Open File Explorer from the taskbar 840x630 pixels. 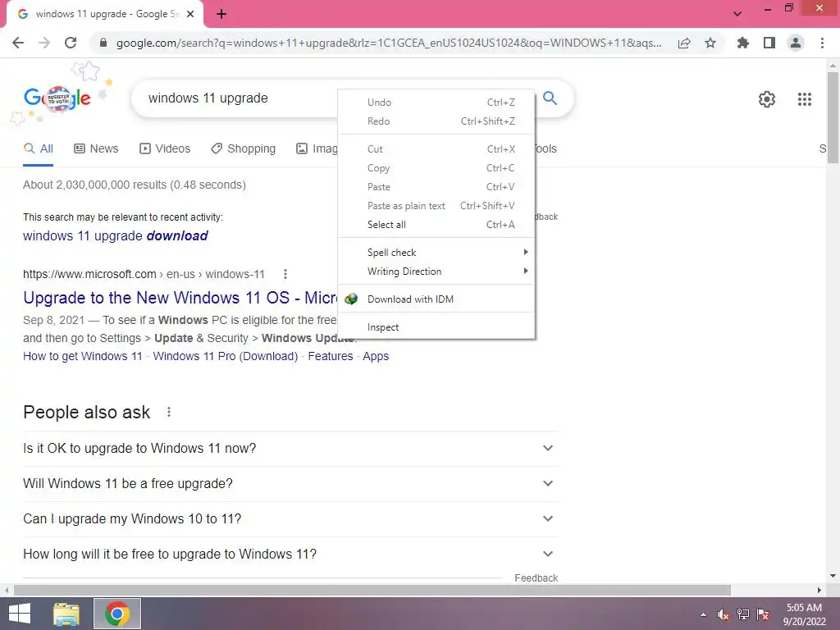point(66,614)
